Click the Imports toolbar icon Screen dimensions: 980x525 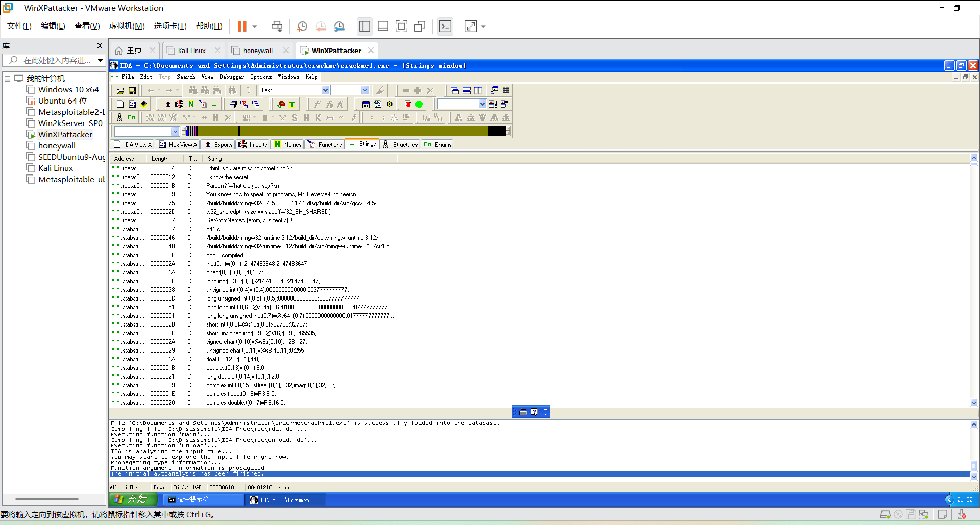click(179, 104)
